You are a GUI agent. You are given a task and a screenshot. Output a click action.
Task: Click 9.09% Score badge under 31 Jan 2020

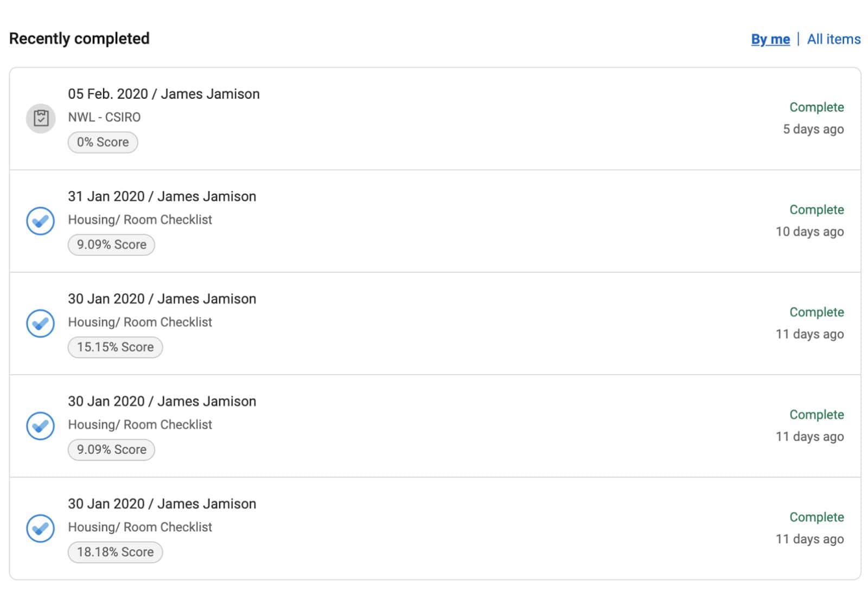pyautogui.click(x=111, y=244)
